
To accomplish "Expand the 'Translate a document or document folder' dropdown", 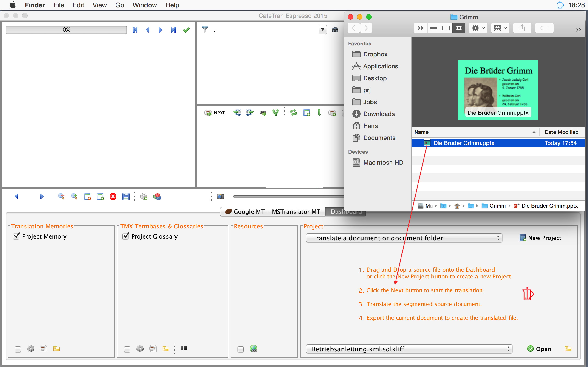I will coord(404,238).
